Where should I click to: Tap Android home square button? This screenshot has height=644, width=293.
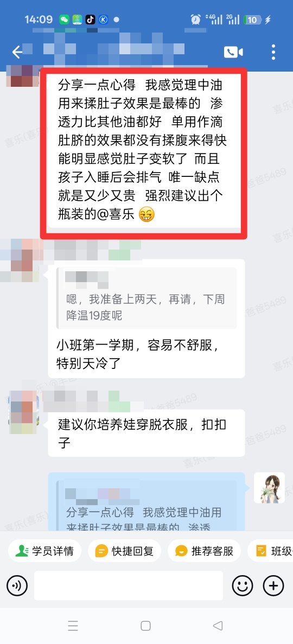point(146,626)
